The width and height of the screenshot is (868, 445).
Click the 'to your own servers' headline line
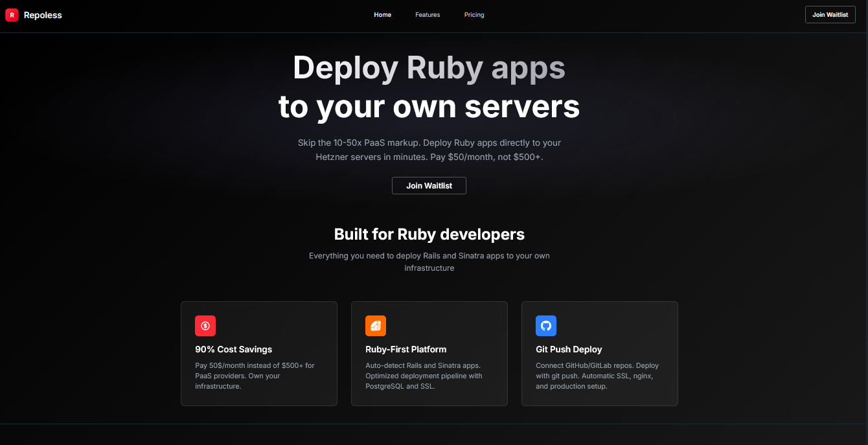pyautogui.click(x=429, y=107)
